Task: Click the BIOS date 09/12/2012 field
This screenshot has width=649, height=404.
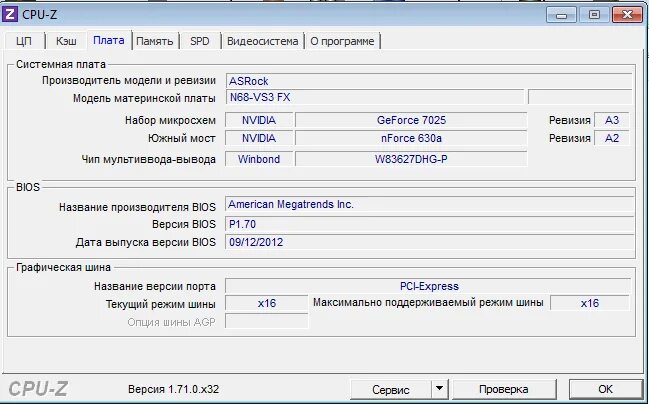Action: point(429,242)
